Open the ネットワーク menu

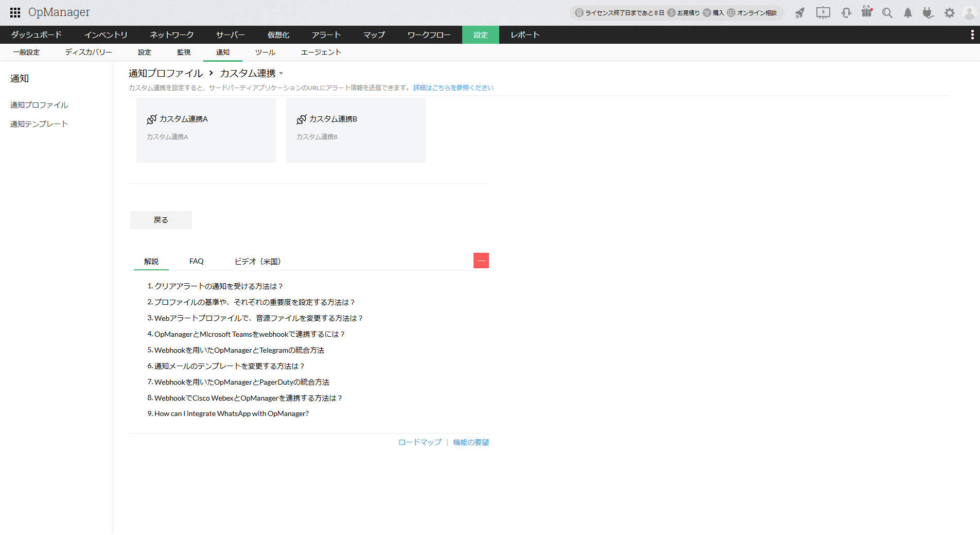pyautogui.click(x=172, y=34)
